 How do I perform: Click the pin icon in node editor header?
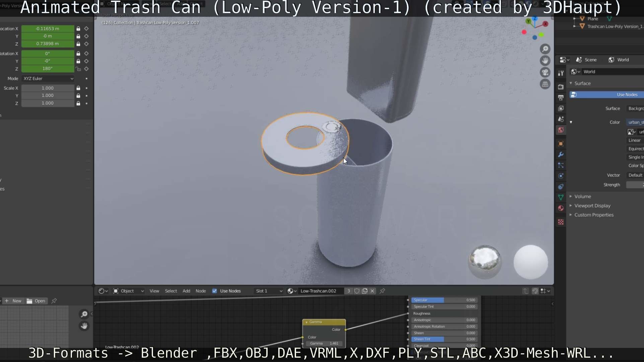click(382, 291)
